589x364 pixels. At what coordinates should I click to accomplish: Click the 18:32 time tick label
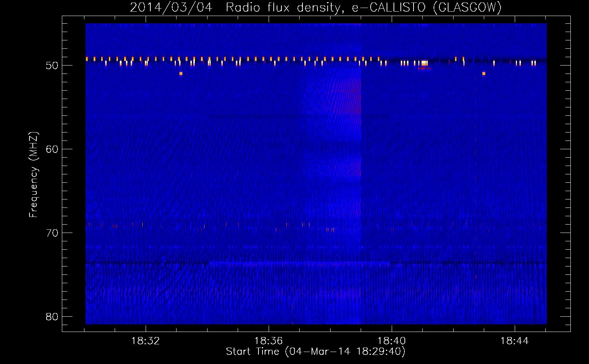click(146, 341)
